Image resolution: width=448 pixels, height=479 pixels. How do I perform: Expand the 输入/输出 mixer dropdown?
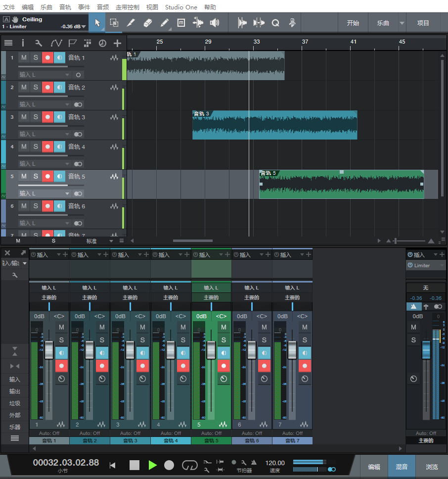pos(25,263)
